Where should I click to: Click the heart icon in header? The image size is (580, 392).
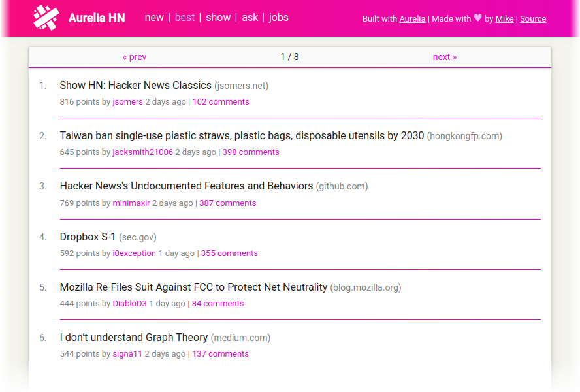point(478,18)
